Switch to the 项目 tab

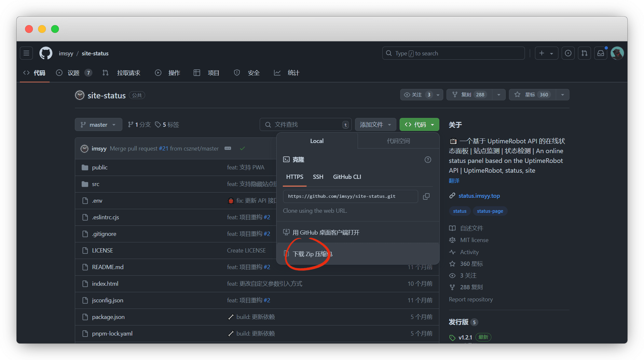point(206,73)
